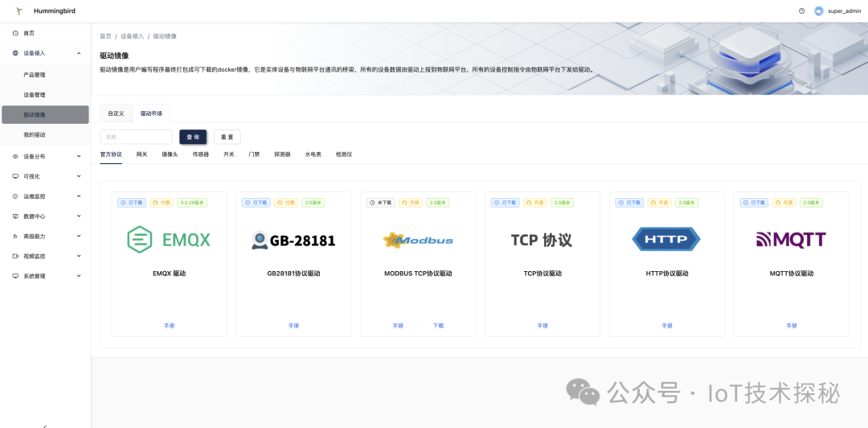Select the 探测器 category tab

click(x=282, y=154)
